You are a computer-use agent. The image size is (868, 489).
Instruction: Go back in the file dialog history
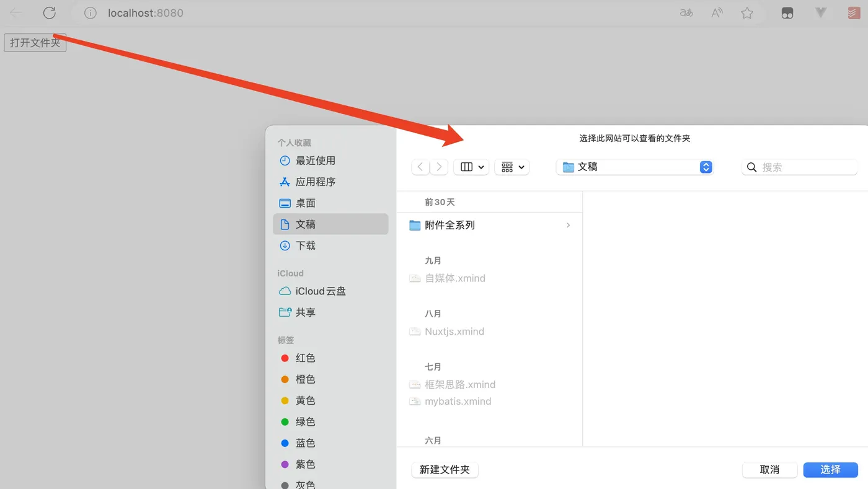tap(420, 167)
